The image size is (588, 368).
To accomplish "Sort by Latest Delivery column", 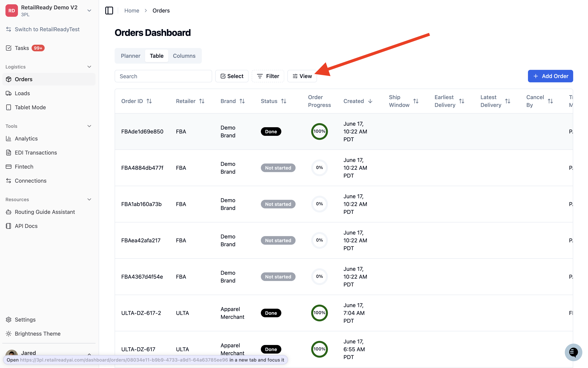I will click(x=507, y=101).
